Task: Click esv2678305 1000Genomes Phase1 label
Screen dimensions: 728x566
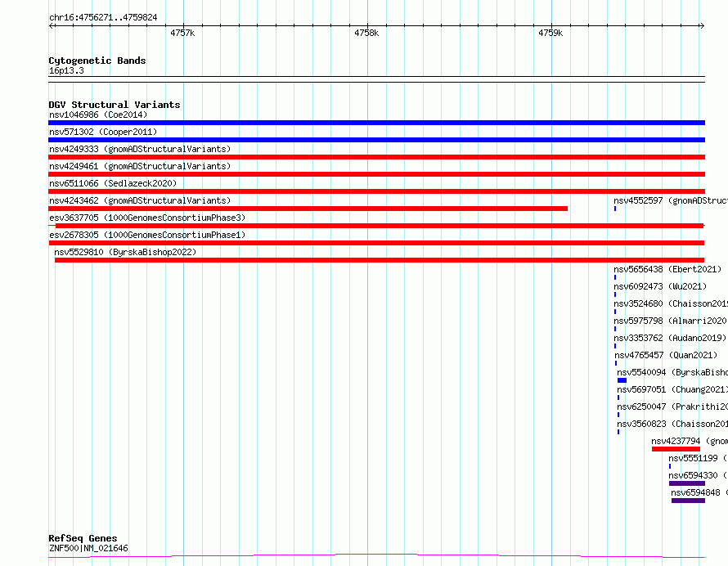Action: pos(147,235)
